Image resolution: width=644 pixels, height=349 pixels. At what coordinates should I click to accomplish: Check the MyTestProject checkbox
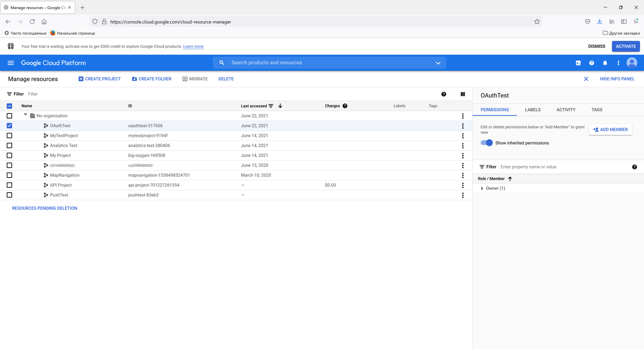[10, 136]
